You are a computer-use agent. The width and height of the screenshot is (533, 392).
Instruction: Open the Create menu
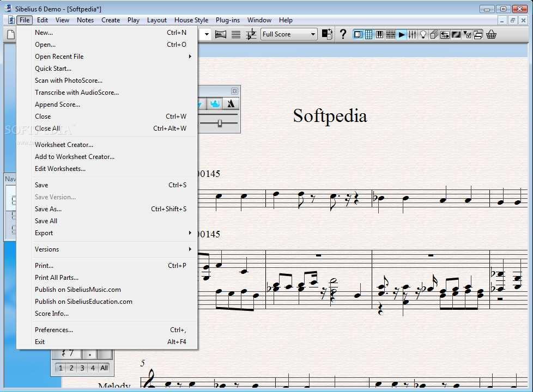111,20
